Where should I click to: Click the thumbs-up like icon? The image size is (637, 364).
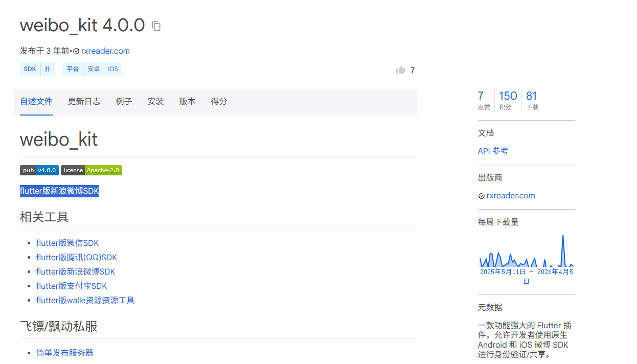click(x=401, y=70)
